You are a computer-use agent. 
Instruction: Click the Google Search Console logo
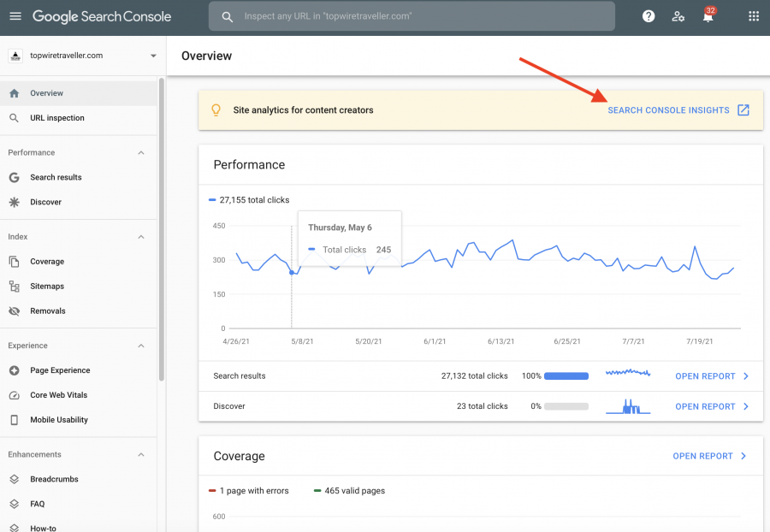[102, 17]
